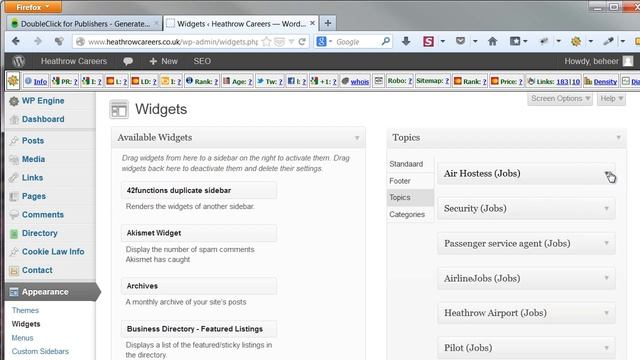The image size is (640, 360).
Task: Bookmark this page with the star icon
Action: click(x=266, y=42)
